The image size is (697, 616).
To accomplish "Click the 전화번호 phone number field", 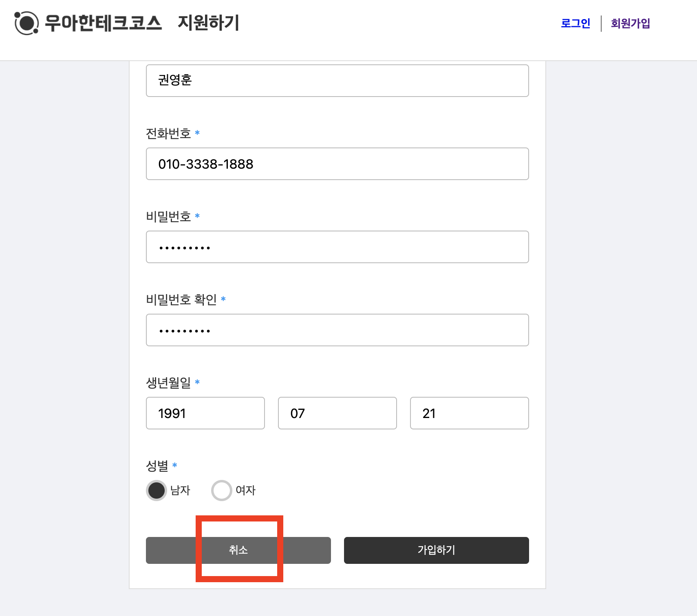I will click(337, 164).
